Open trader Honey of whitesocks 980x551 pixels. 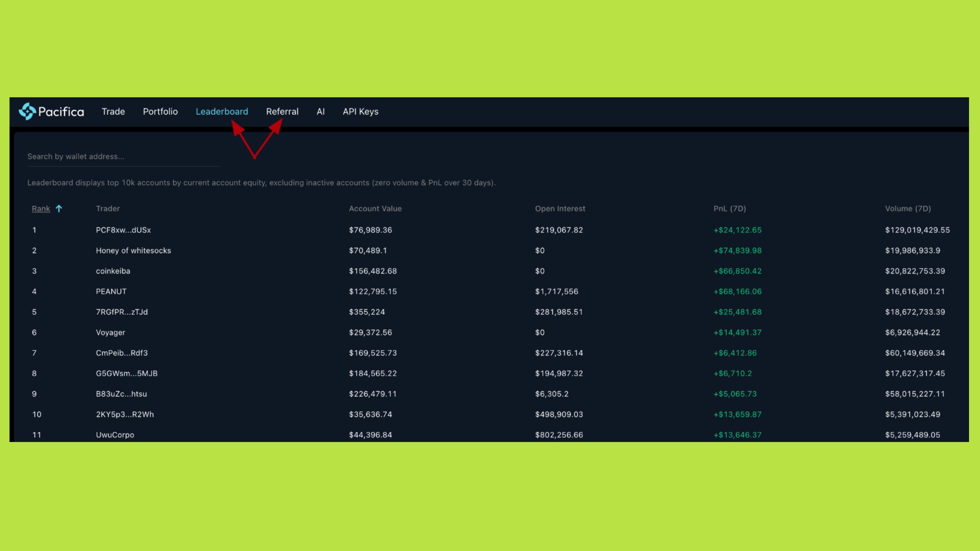[x=133, y=250]
